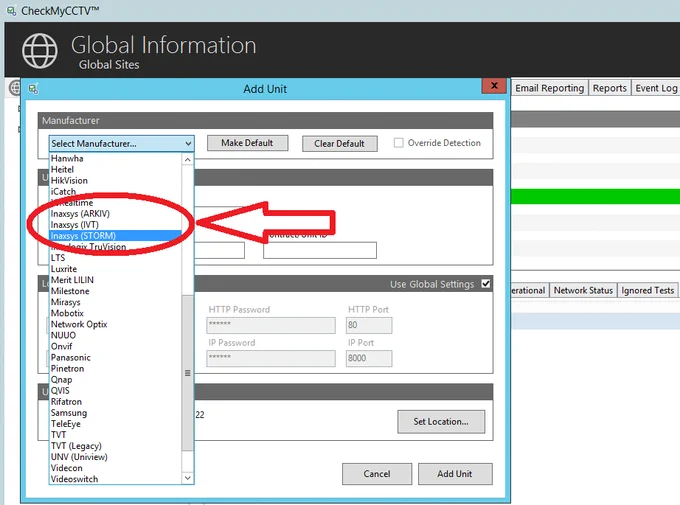Click the IP Port field

pyautogui.click(x=369, y=358)
